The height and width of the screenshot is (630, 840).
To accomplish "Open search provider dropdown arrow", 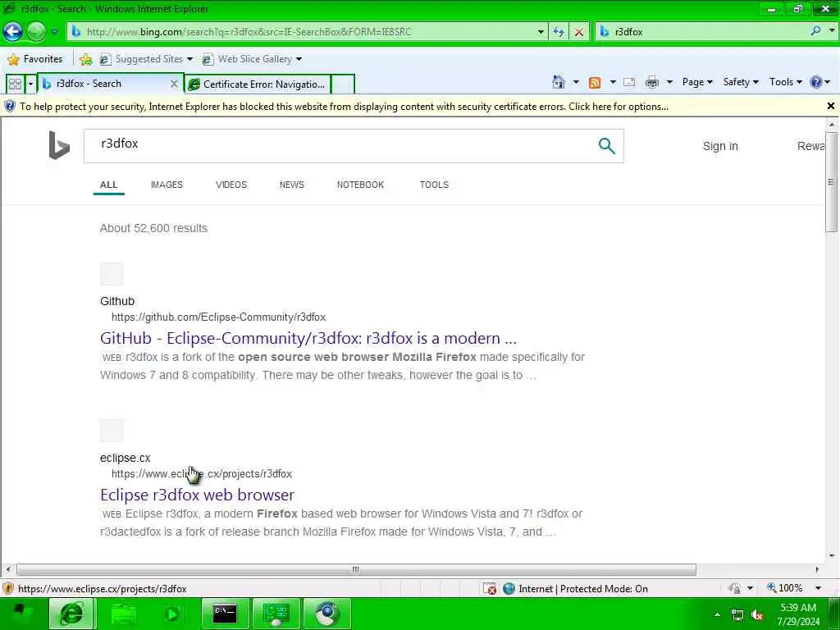I will coord(832,31).
